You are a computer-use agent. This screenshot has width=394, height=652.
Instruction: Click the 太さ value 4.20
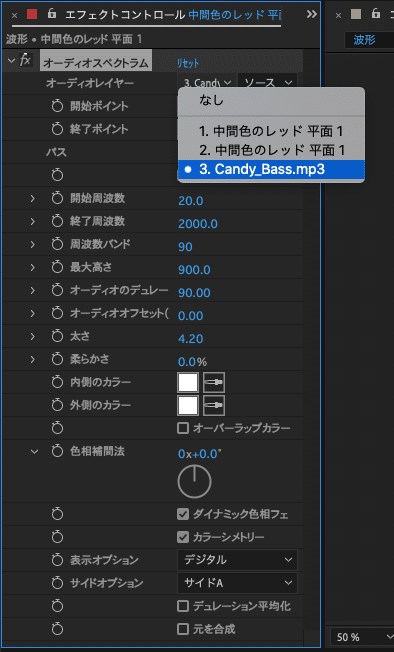(191, 339)
